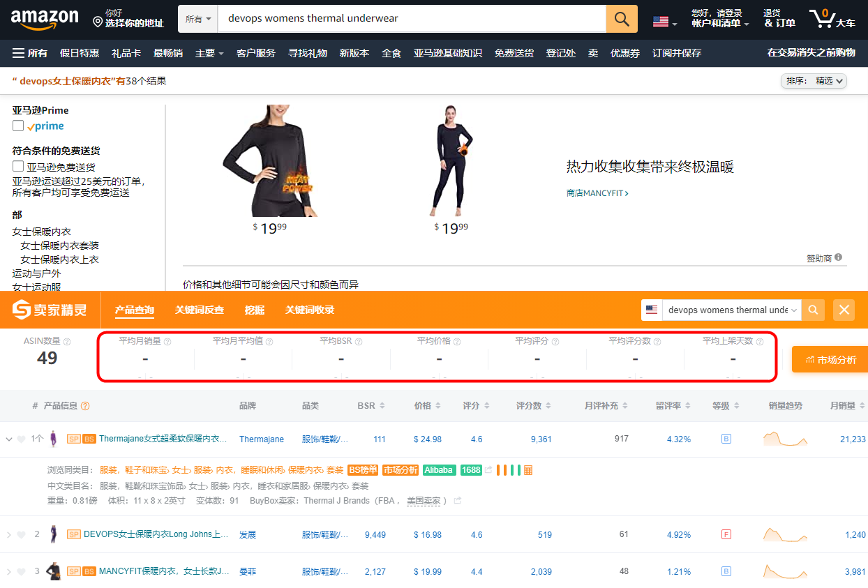
Task: Open the location pin address selector
Action: [x=129, y=18]
